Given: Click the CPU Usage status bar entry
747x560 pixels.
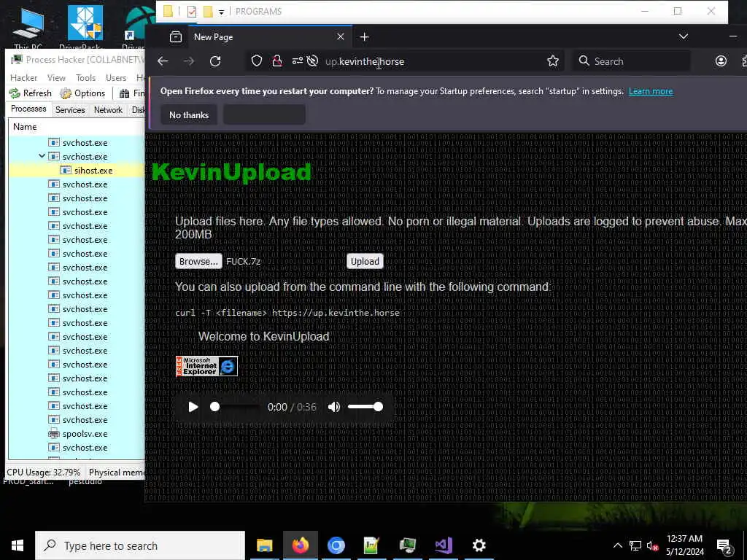Looking at the screenshot, I should pyautogui.click(x=44, y=472).
